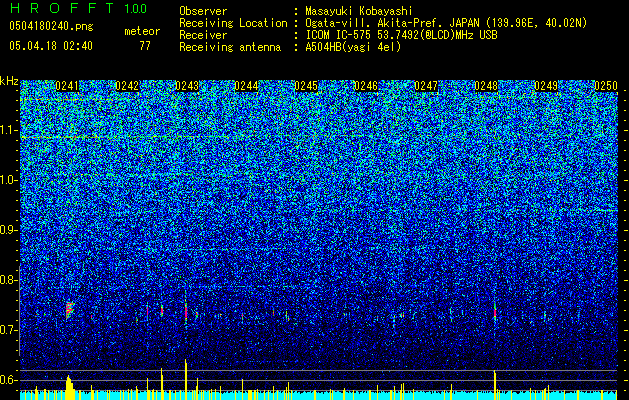Click the 'Receiving antenna' field label
The width and height of the screenshot is (629, 400).
pos(230,47)
